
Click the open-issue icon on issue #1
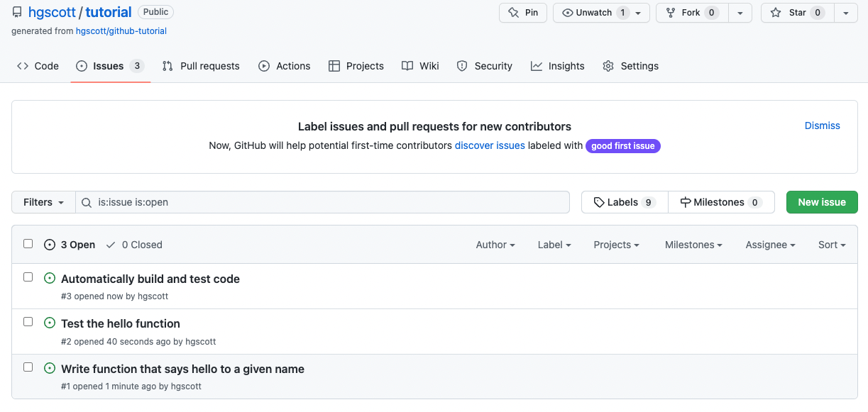[x=50, y=368]
